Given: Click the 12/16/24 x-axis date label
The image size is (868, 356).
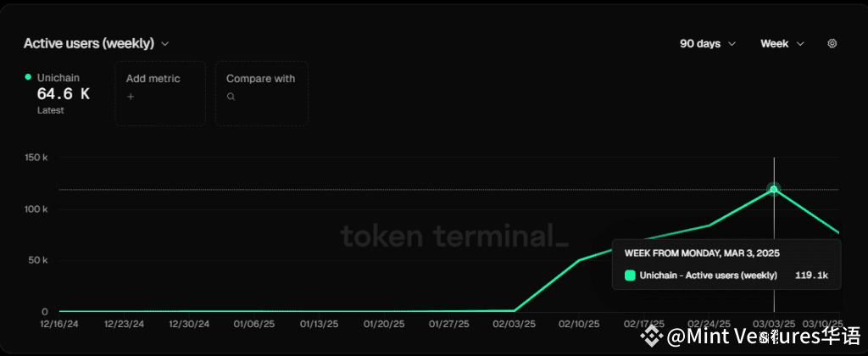Looking at the screenshot, I should 60,324.
